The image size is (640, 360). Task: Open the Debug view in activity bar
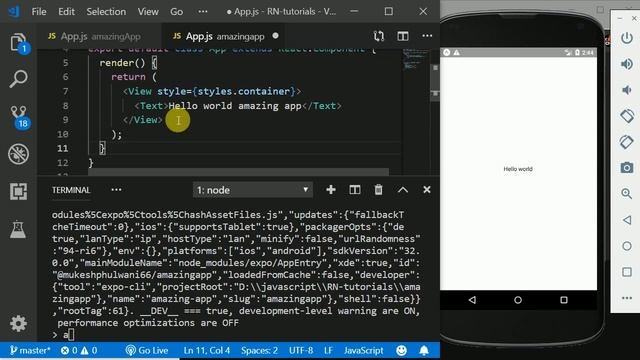click(x=18, y=154)
